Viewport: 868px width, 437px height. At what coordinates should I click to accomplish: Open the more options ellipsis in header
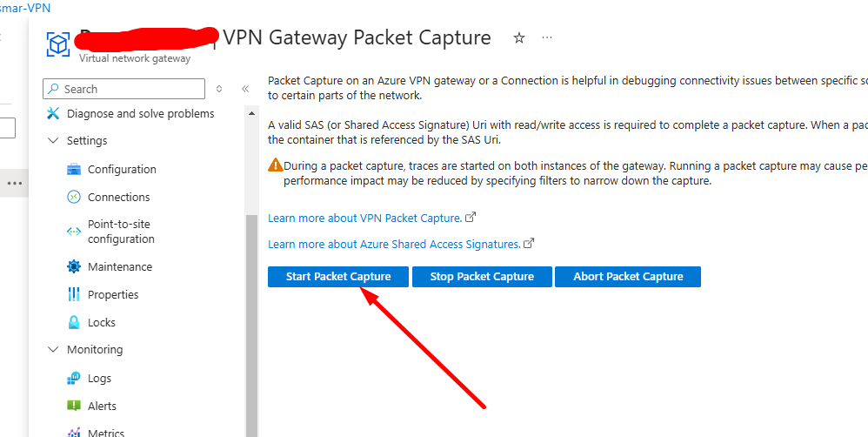[x=547, y=37]
